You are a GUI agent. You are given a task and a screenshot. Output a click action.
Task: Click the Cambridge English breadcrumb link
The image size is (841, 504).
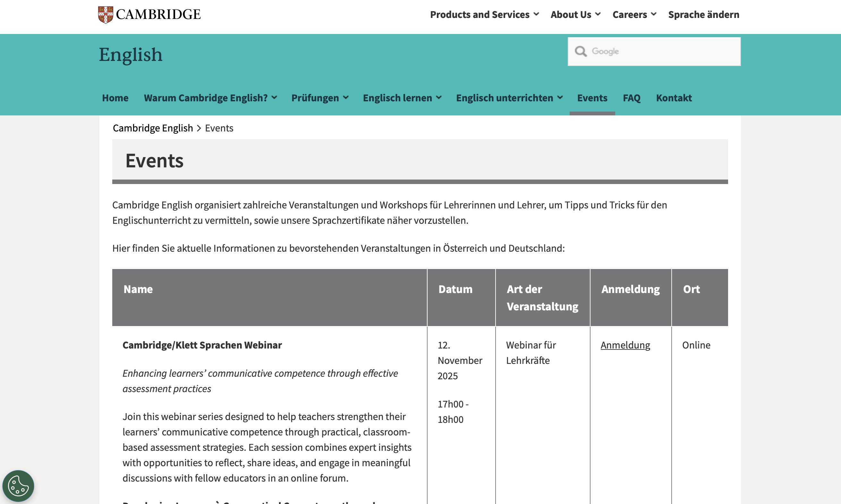point(153,128)
